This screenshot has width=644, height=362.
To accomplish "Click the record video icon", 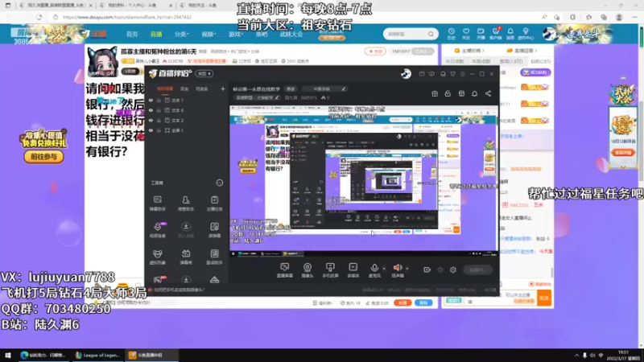I will [427, 269].
